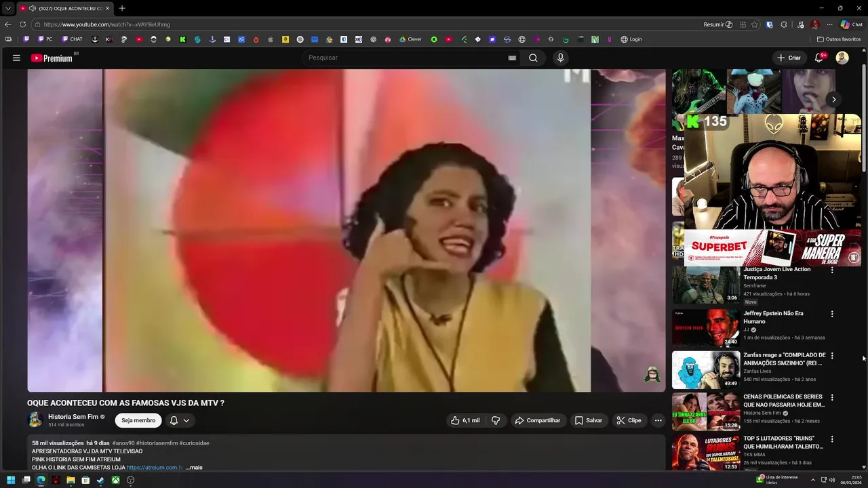Open the green K Kick bookmark icon
This screenshot has height=488, width=868.
(182, 39)
